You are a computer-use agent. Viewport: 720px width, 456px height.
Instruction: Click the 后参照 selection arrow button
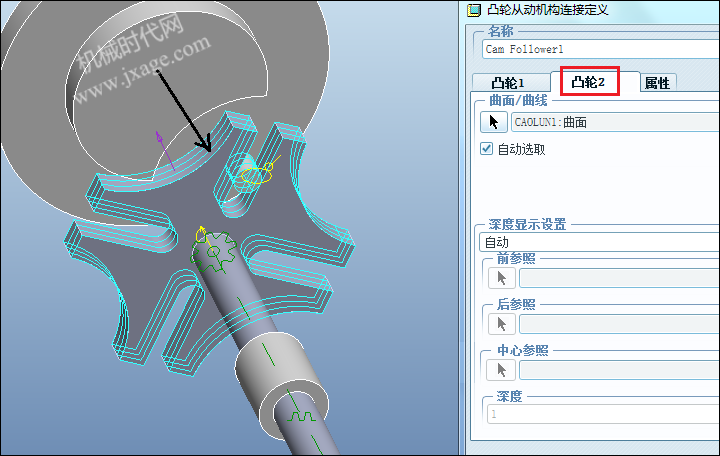(x=501, y=324)
